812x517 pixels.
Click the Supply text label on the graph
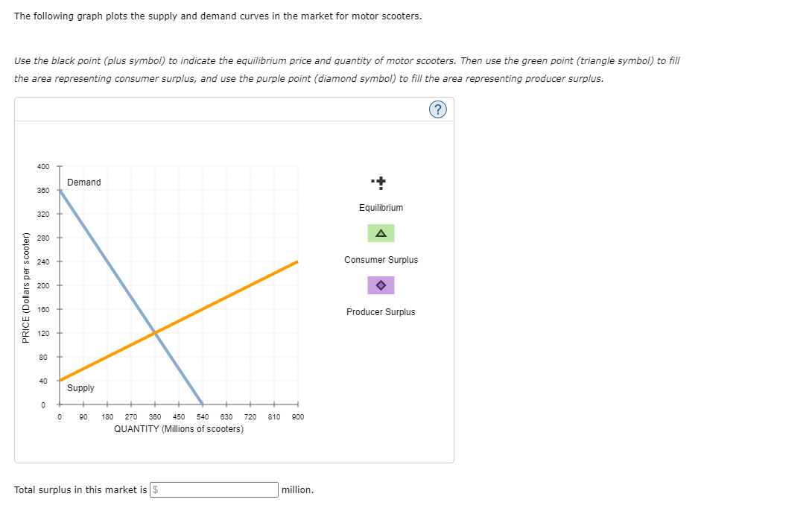pyautogui.click(x=80, y=387)
